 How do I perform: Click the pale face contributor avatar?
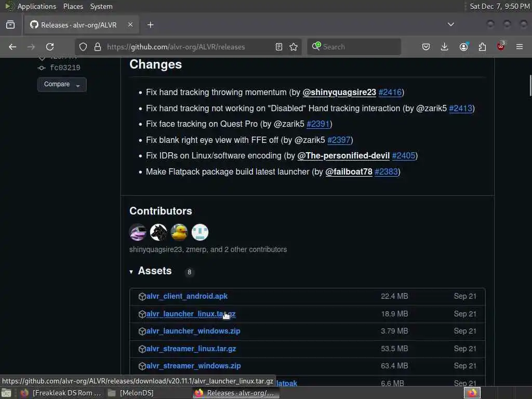tap(200, 232)
